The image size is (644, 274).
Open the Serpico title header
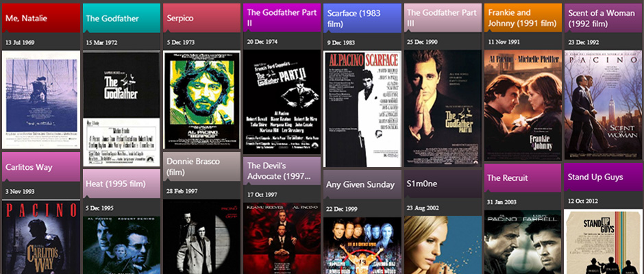coord(201,18)
